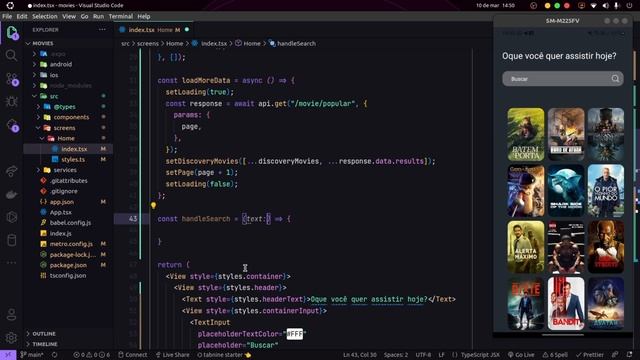Open Explorer more actions ellipsis

pos(102,29)
